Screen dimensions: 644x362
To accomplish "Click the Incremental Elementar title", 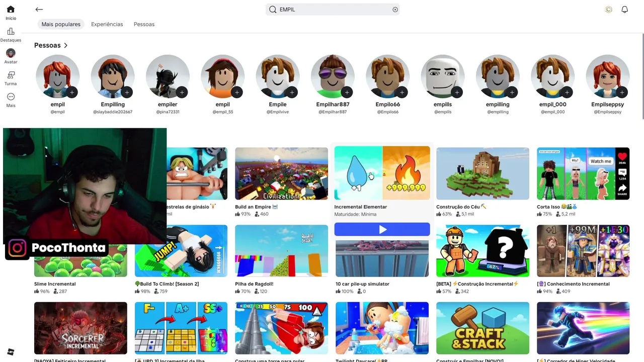I will coord(361,207).
